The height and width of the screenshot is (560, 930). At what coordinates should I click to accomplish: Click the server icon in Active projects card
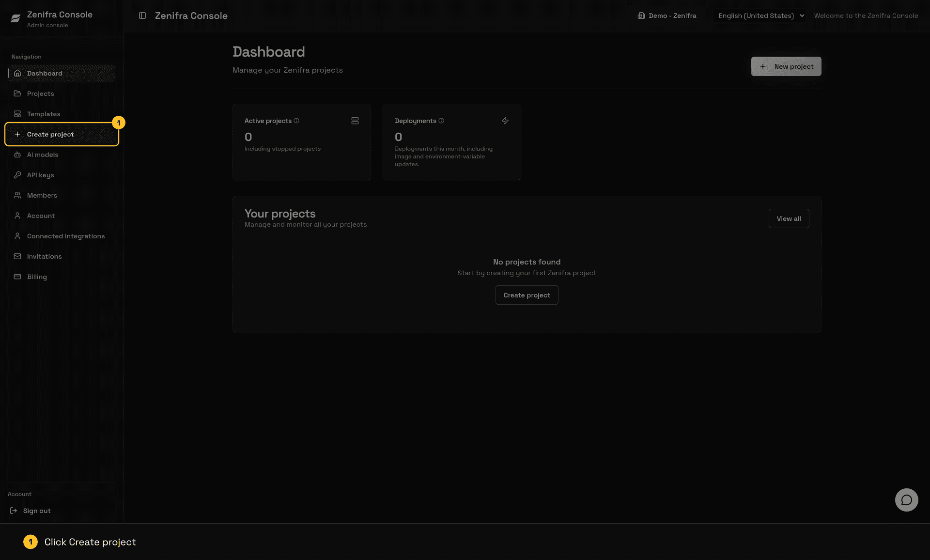point(355,121)
